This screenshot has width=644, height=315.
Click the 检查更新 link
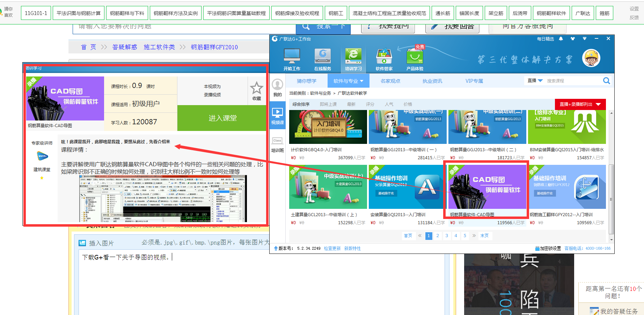tap(332, 248)
